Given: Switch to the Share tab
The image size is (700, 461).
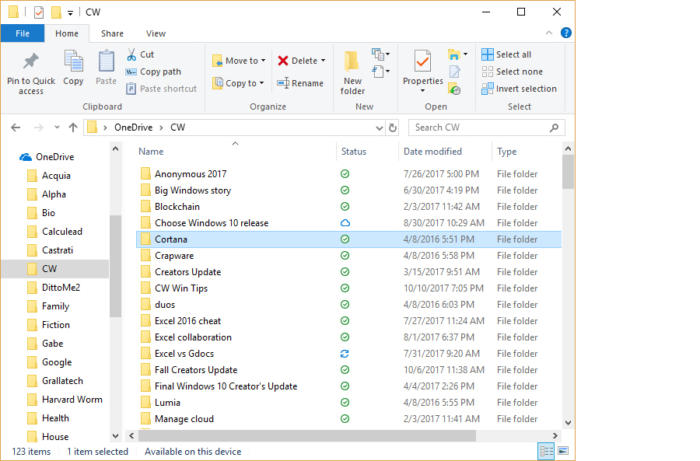Looking at the screenshot, I should click(x=112, y=33).
